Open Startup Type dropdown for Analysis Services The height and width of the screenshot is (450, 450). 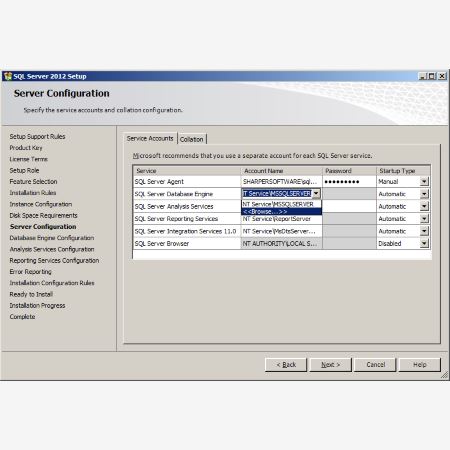click(x=424, y=206)
